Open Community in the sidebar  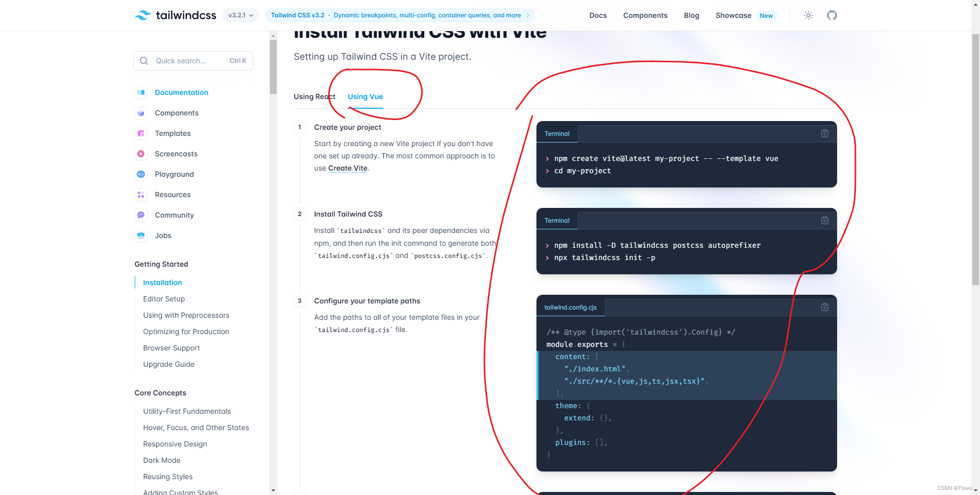[x=174, y=215]
